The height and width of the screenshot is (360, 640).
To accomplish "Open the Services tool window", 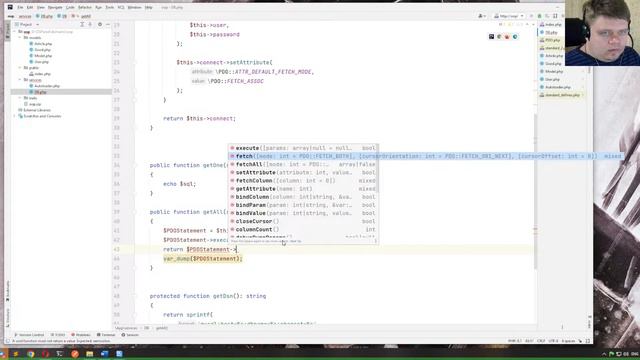I will coord(130,335).
